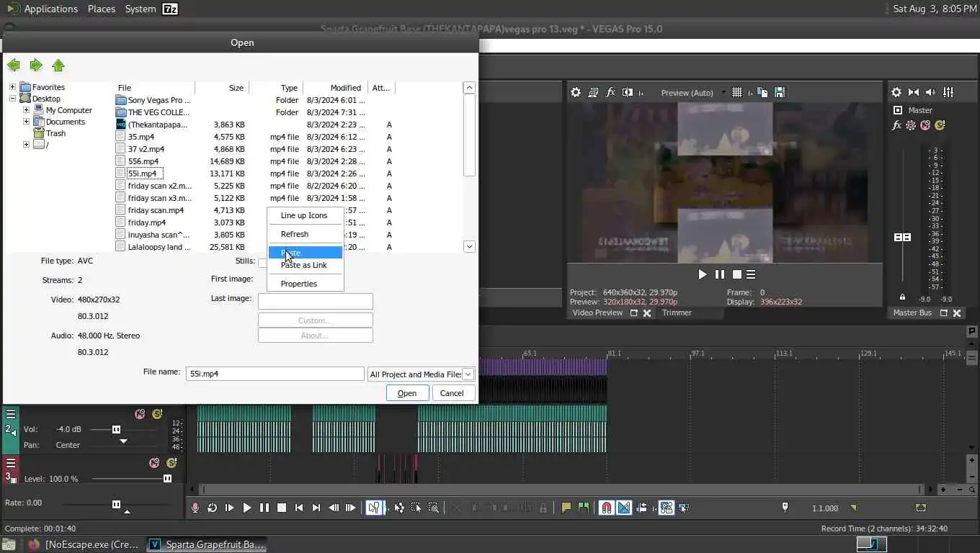Open Master FX button below Master label
This screenshot has height=553, width=980.
[896, 125]
